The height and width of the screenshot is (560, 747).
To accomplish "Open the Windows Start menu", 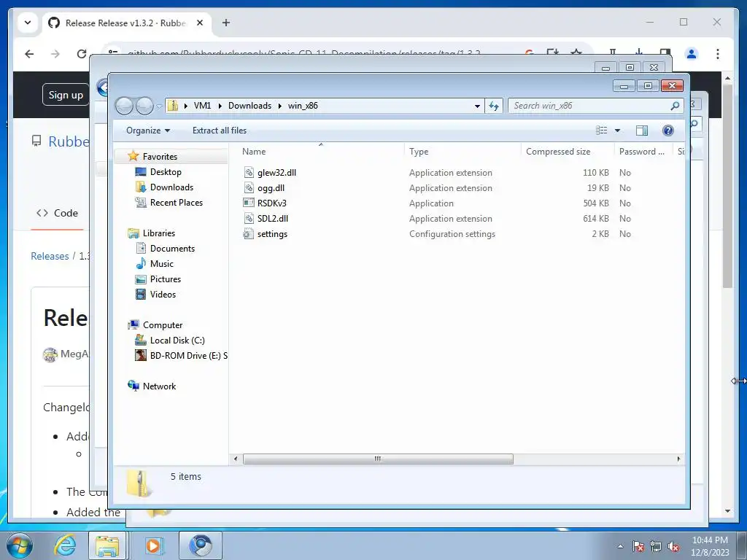I will point(20,545).
